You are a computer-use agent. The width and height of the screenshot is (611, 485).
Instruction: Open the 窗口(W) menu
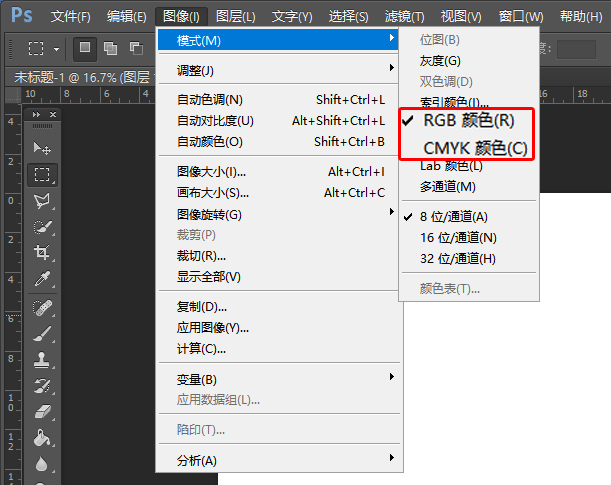point(521,17)
